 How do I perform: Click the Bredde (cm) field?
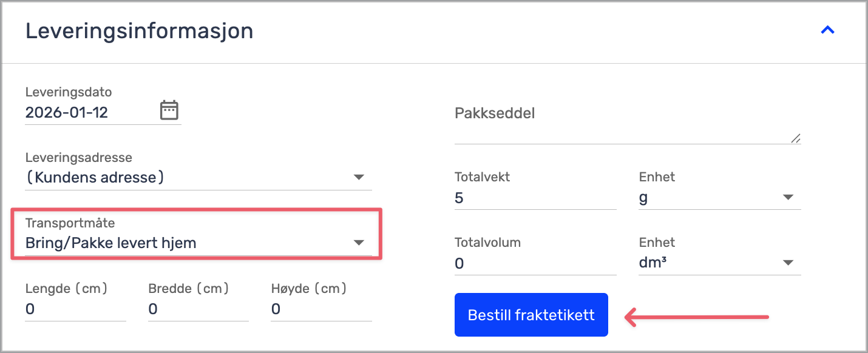198,309
